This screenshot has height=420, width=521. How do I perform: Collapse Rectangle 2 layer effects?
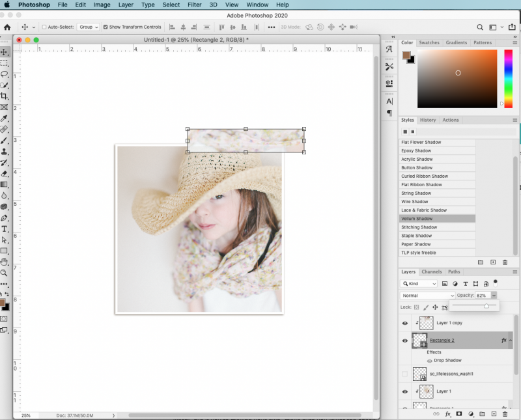coord(511,341)
